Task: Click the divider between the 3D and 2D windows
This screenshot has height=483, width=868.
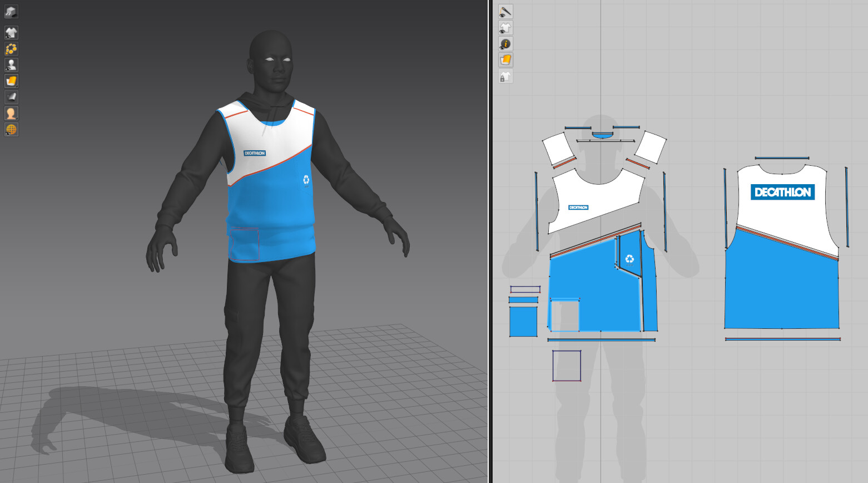Action: click(490, 241)
